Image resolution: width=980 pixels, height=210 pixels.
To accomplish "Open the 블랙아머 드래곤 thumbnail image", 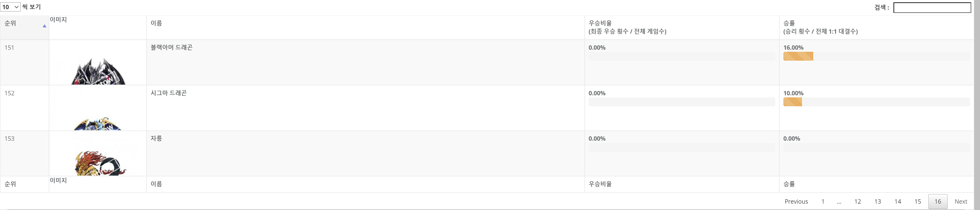I will 98,71.
